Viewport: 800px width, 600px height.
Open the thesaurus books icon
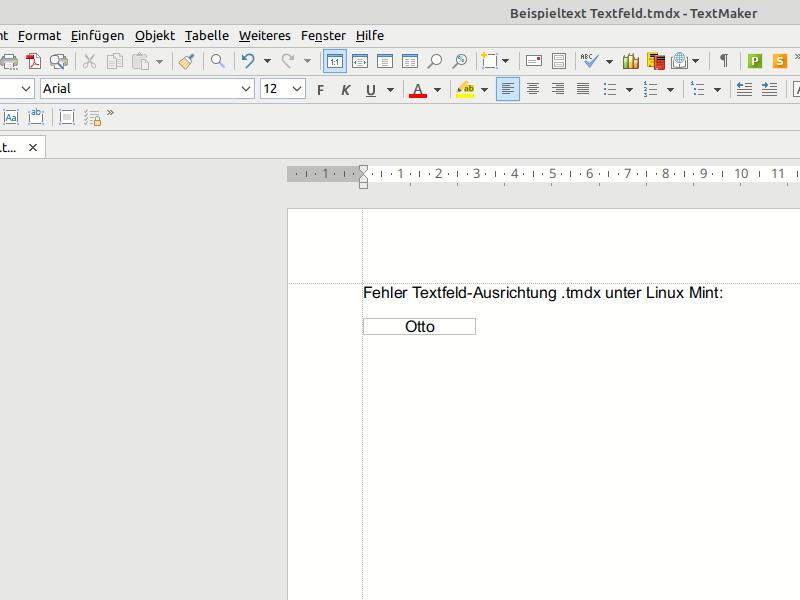629,61
